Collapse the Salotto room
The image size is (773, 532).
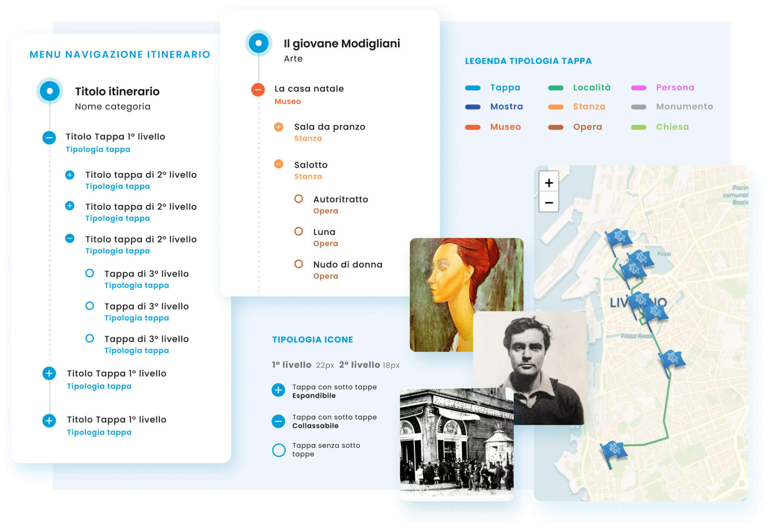coord(279,164)
